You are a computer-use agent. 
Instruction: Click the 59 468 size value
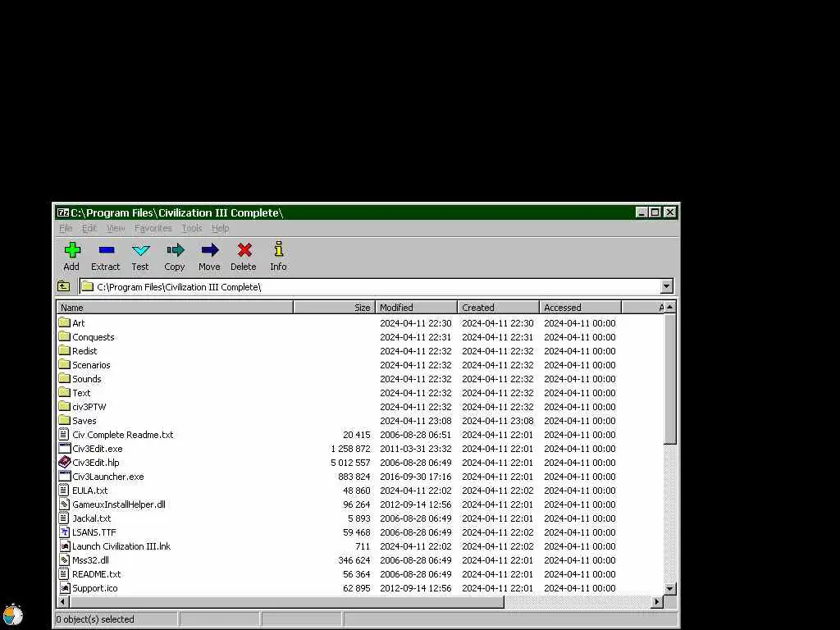point(356,532)
